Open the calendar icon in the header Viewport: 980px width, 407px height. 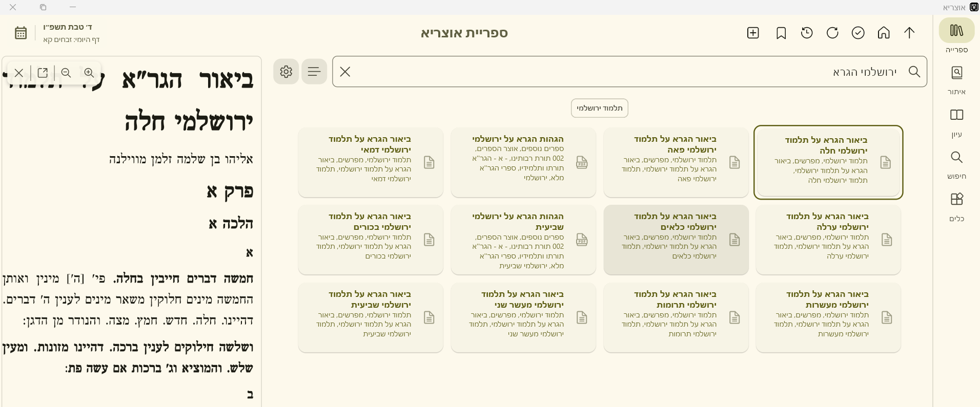21,33
